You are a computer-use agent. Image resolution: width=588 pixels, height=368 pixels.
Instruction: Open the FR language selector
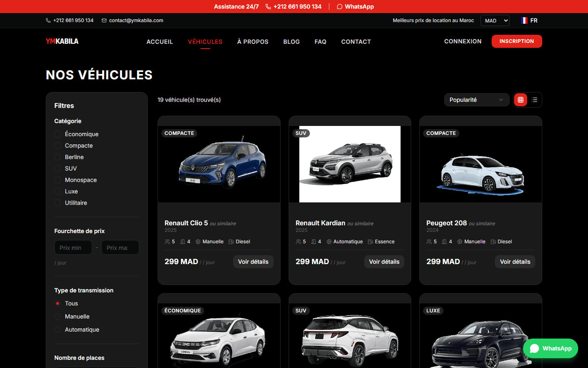coord(529,20)
